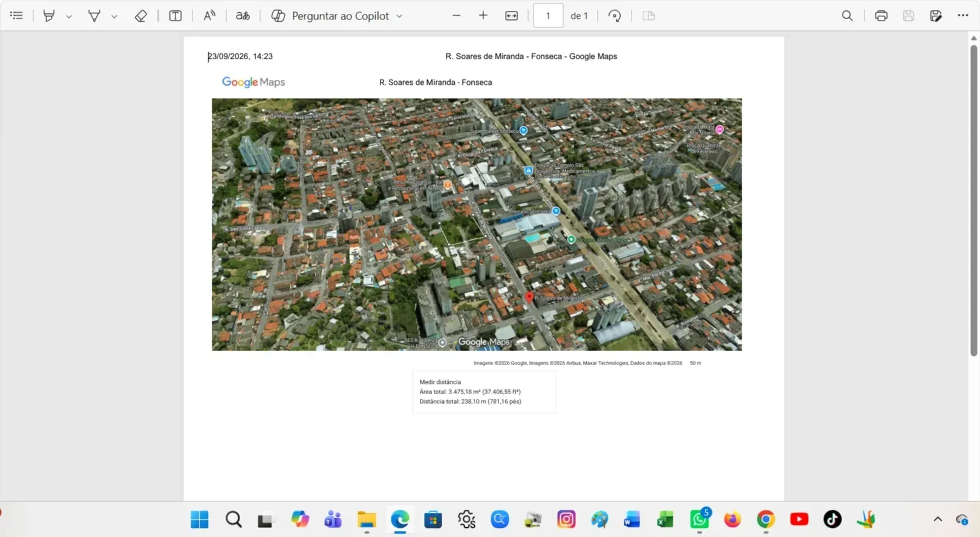Expand the highlighter options arrow
980x537 pixels.
69,16
